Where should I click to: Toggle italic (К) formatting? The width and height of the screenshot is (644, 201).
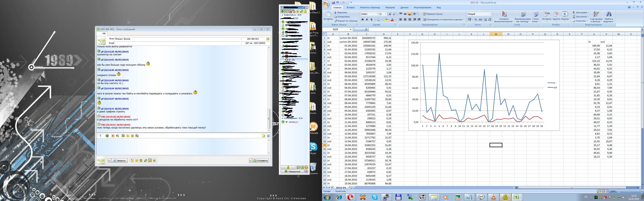point(367,20)
